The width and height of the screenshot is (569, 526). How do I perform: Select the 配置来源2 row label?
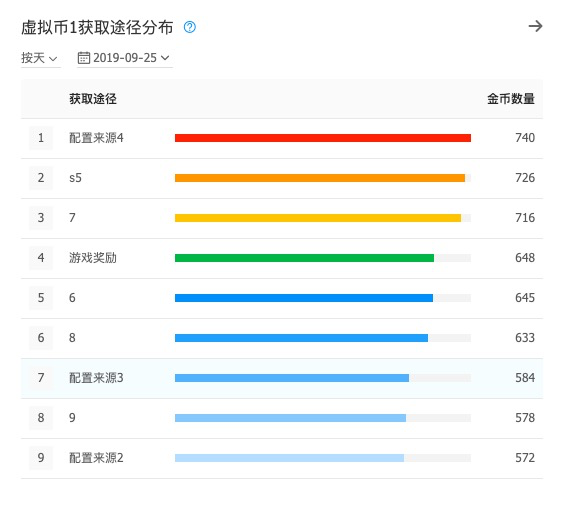point(96,458)
